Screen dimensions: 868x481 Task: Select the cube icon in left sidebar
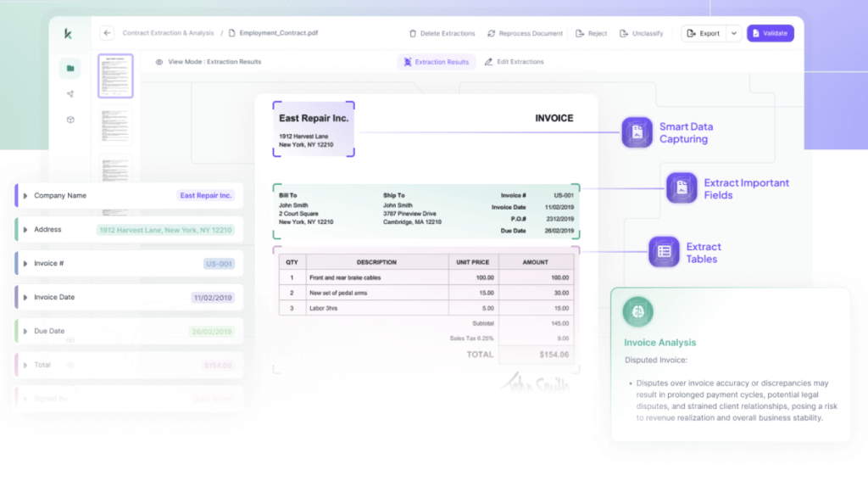point(70,120)
